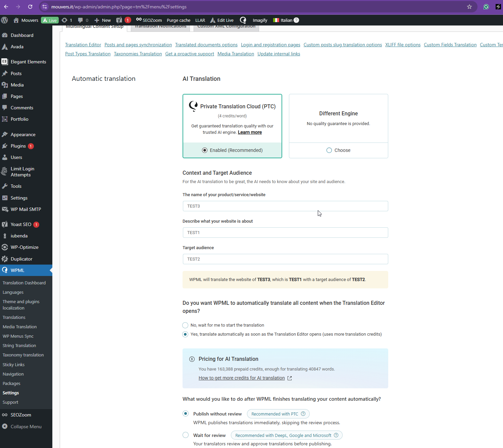Click Edit Live in admin bar
The width and height of the screenshot is (503, 448).
(222, 20)
